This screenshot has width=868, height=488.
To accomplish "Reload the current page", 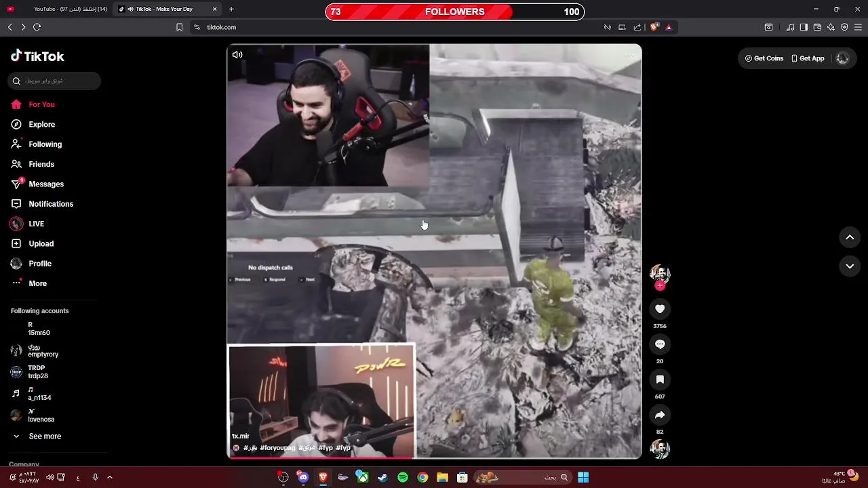I will (x=37, y=27).
